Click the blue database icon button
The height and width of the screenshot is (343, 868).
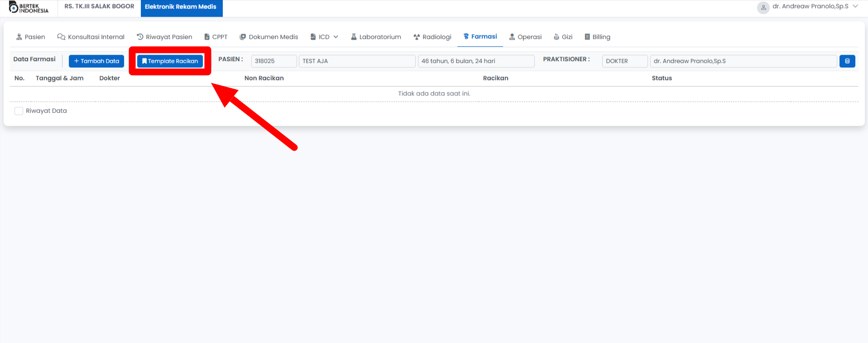pos(847,61)
